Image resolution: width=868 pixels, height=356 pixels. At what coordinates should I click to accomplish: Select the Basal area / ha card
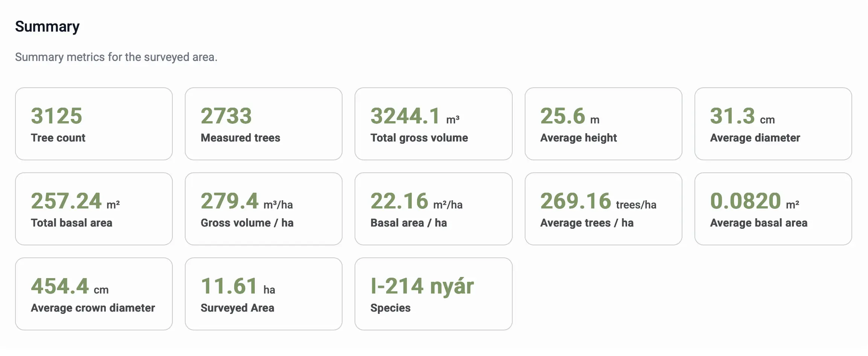(433, 209)
